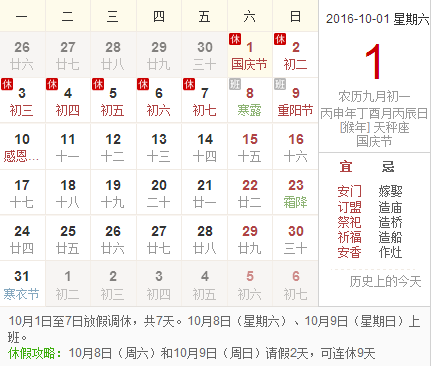
Task: Click the 天秤座 zodiac text
Action: pyautogui.click(x=391, y=127)
